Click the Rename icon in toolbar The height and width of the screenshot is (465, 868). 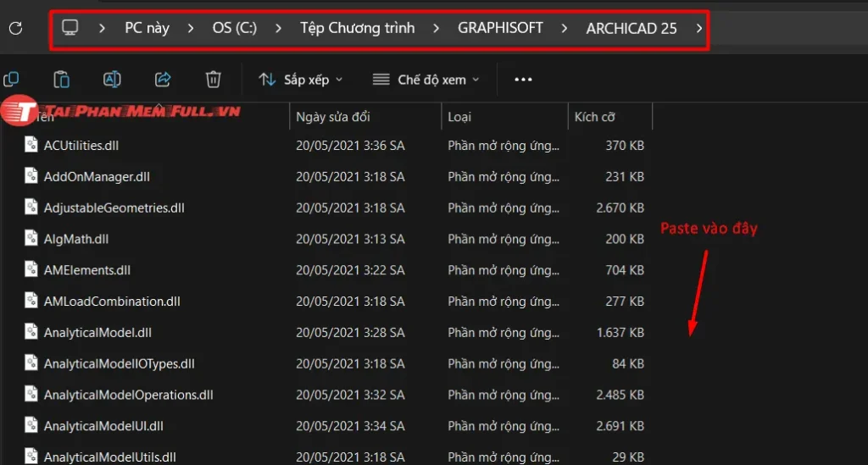coord(113,80)
